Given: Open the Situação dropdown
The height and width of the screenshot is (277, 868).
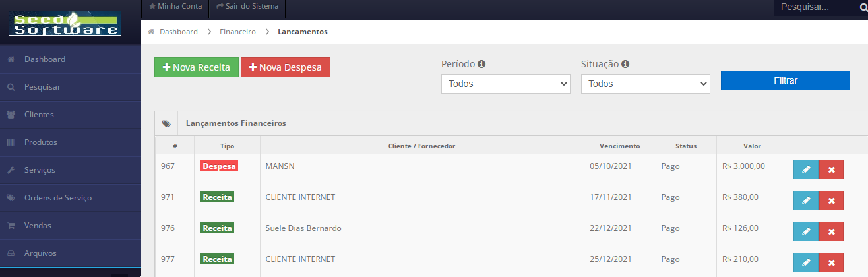Looking at the screenshot, I should click(645, 84).
